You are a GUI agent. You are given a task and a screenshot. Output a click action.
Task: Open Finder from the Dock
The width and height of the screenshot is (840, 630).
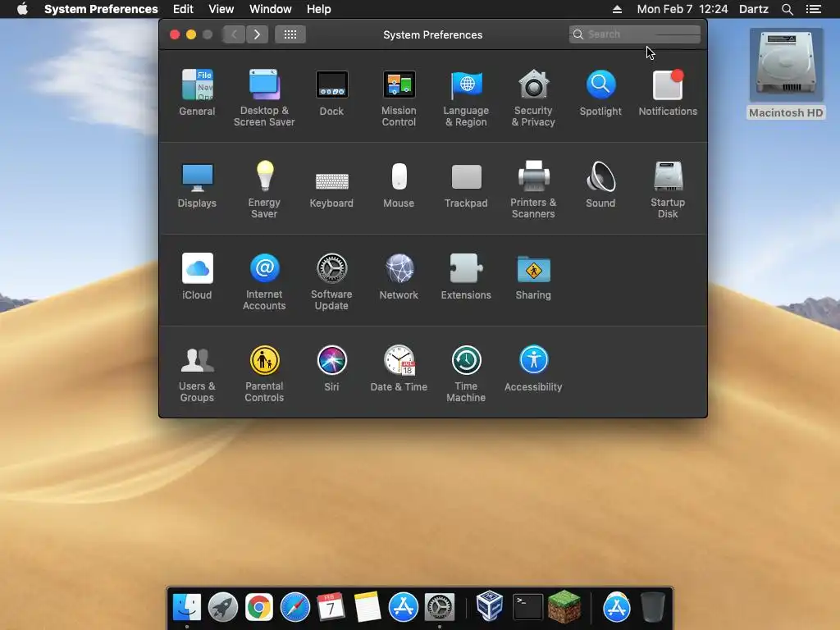[187, 608]
